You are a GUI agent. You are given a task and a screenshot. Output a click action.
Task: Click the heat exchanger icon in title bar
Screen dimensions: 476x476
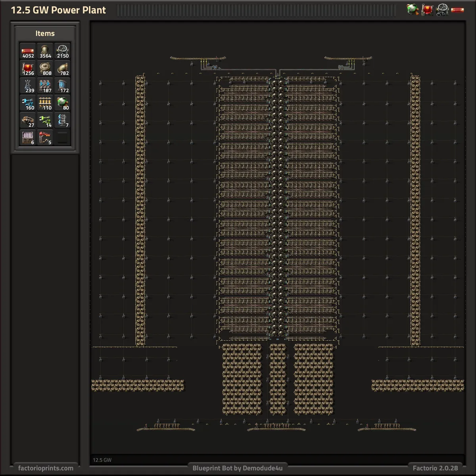427,10
